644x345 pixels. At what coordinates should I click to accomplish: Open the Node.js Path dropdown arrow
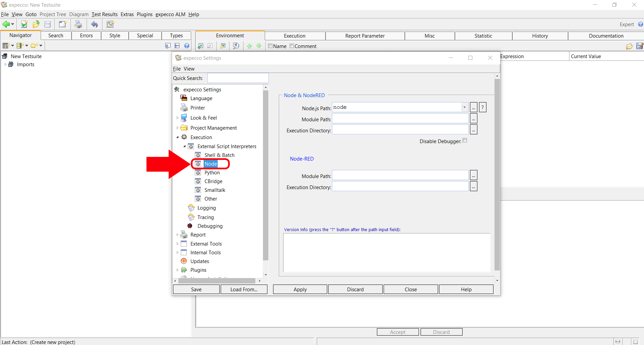(464, 107)
